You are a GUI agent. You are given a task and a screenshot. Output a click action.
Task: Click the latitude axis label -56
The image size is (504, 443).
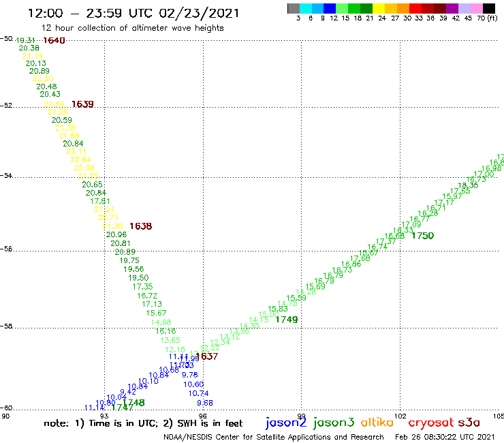(6, 249)
